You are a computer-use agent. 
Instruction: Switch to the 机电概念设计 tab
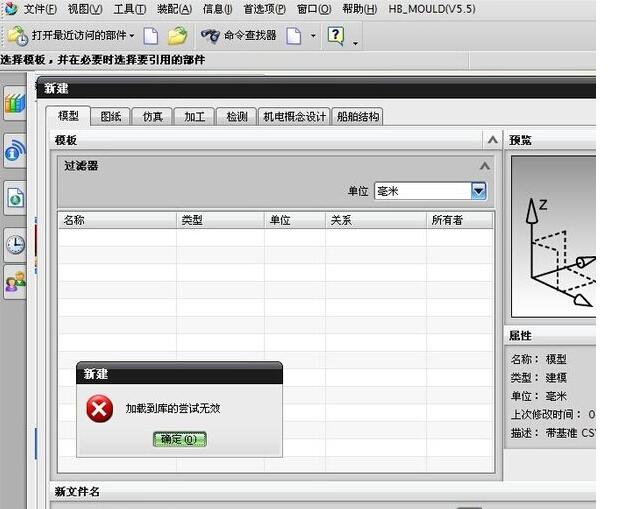tap(294, 117)
